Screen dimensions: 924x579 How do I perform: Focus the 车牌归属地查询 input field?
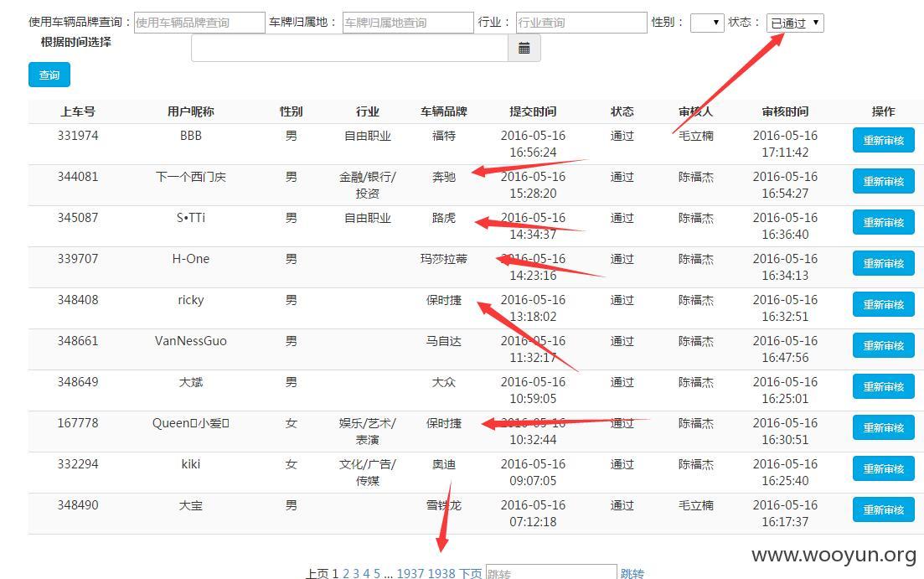408,23
